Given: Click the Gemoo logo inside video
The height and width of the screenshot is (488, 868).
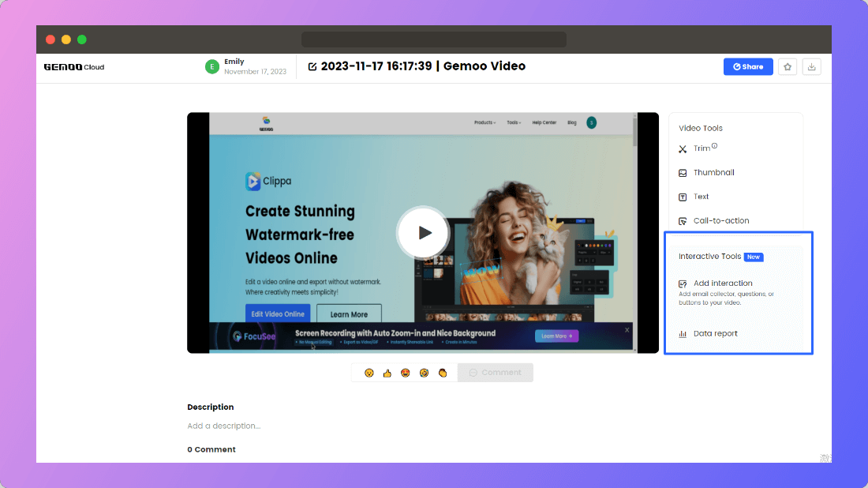Looking at the screenshot, I should 266,124.
